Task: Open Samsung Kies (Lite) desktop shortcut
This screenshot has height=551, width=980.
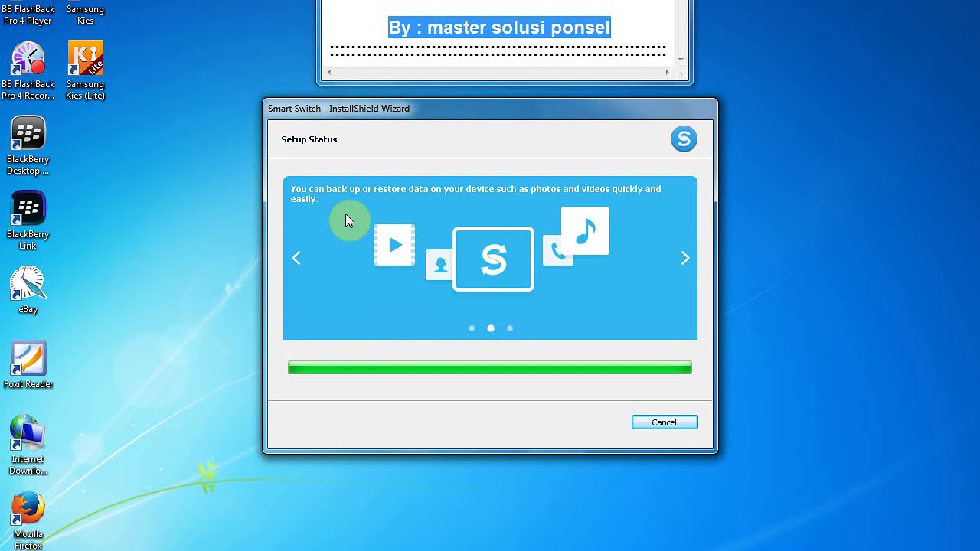Action: [x=85, y=71]
